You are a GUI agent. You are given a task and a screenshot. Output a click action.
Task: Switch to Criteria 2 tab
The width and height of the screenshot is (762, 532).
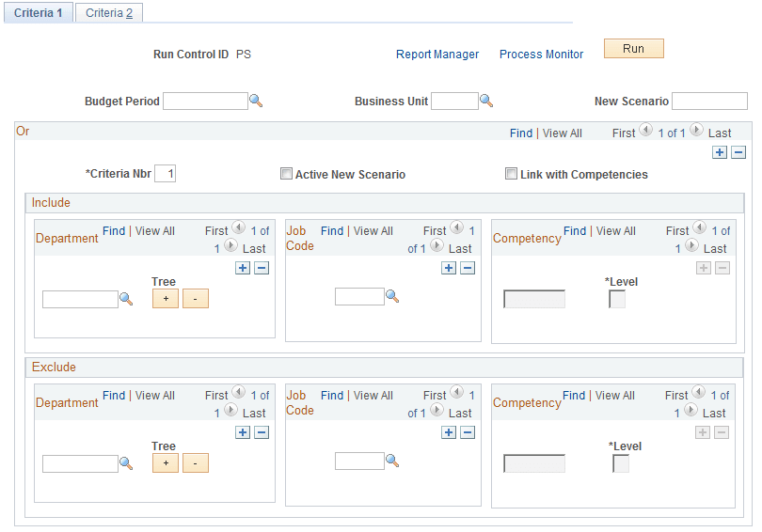[109, 13]
